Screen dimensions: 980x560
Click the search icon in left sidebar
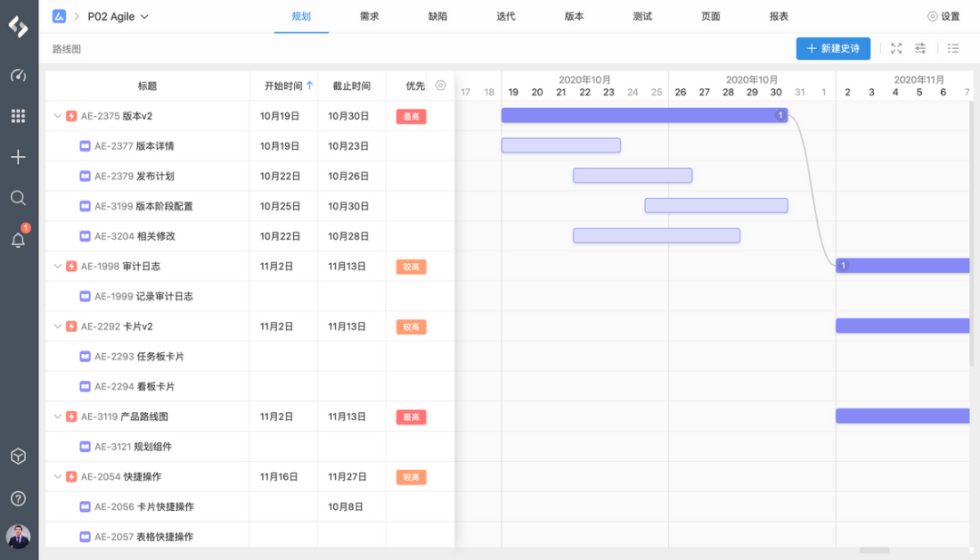(x=18, y=197)
